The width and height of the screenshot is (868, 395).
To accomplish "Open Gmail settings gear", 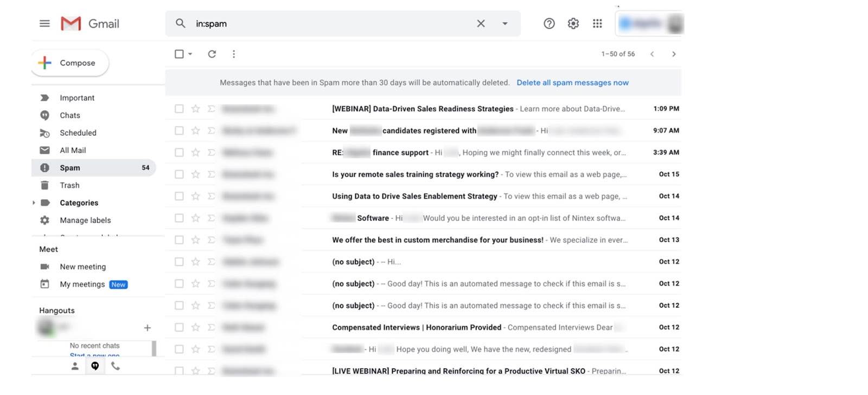I will (573, 23).
